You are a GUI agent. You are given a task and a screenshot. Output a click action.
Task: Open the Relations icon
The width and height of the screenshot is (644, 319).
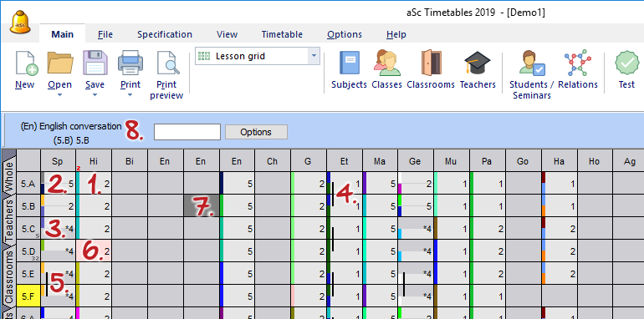coord(577,63)
